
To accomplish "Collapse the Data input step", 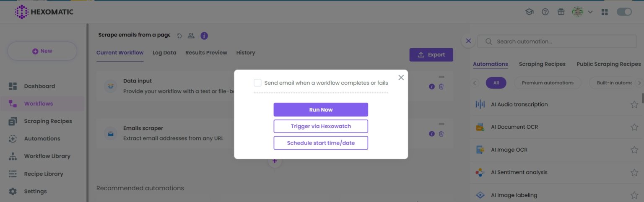I will pyautogui.click(x=441, y=77).
